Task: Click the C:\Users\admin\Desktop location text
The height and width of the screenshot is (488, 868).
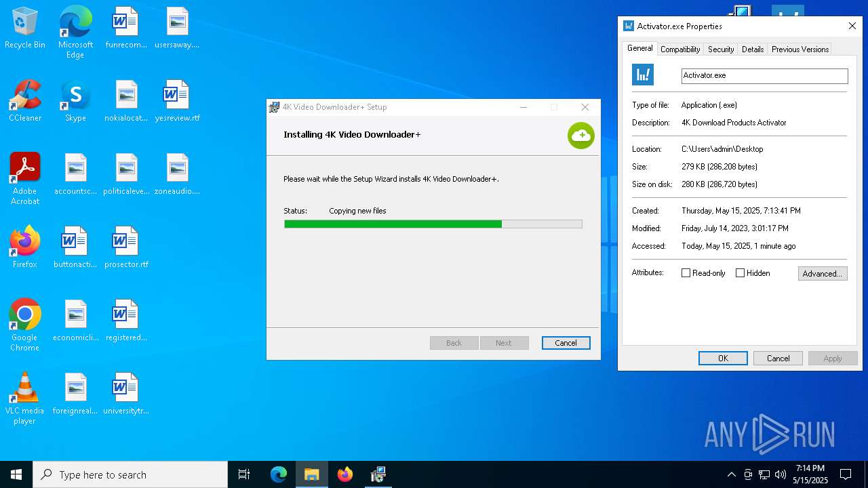Action: (x=722, y=149)
